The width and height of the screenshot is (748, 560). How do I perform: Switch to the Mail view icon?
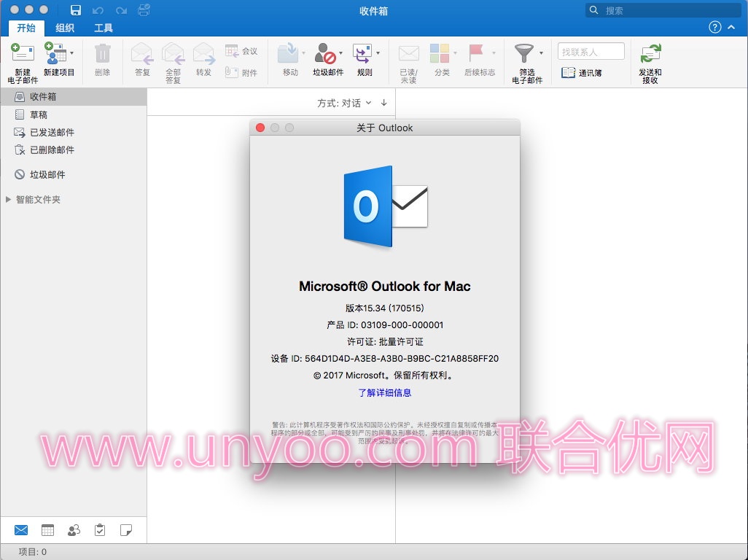tap(21, 530)
